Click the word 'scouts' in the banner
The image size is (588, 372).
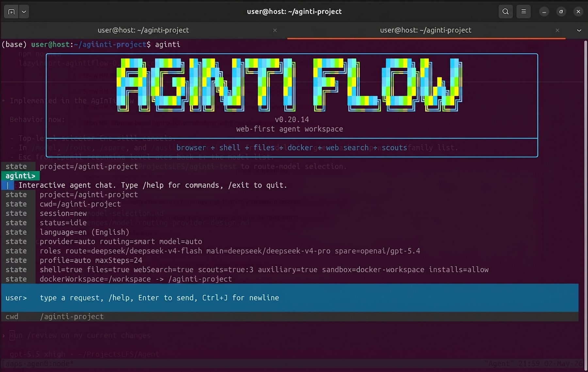(394, 148)
